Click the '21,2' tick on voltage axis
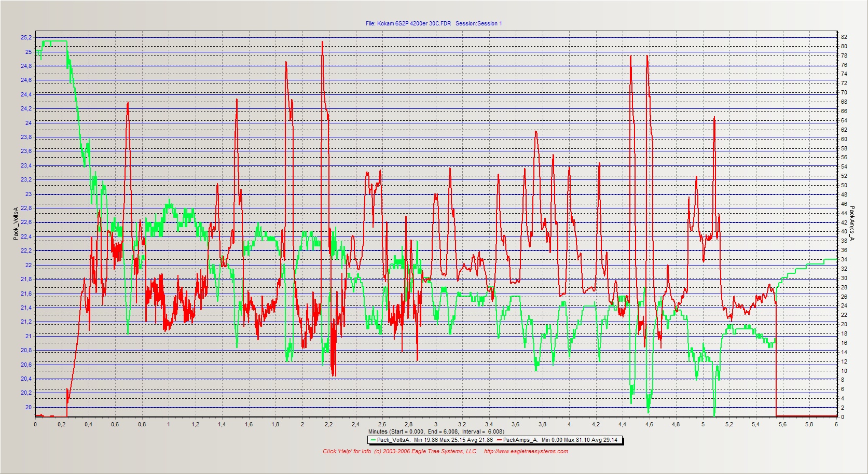868x474 pixels. pyautogui.click(x=26, y=322)
